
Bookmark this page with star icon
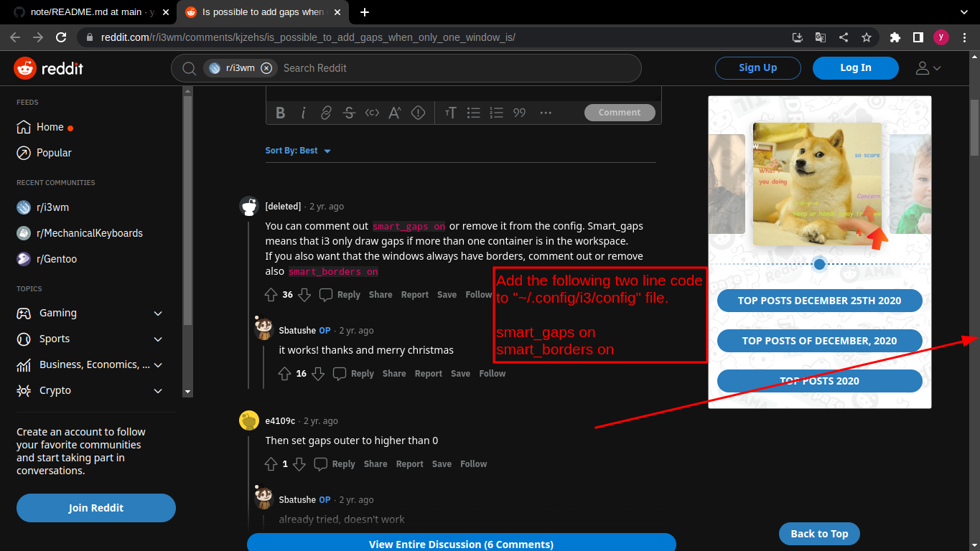pos(867,37)
